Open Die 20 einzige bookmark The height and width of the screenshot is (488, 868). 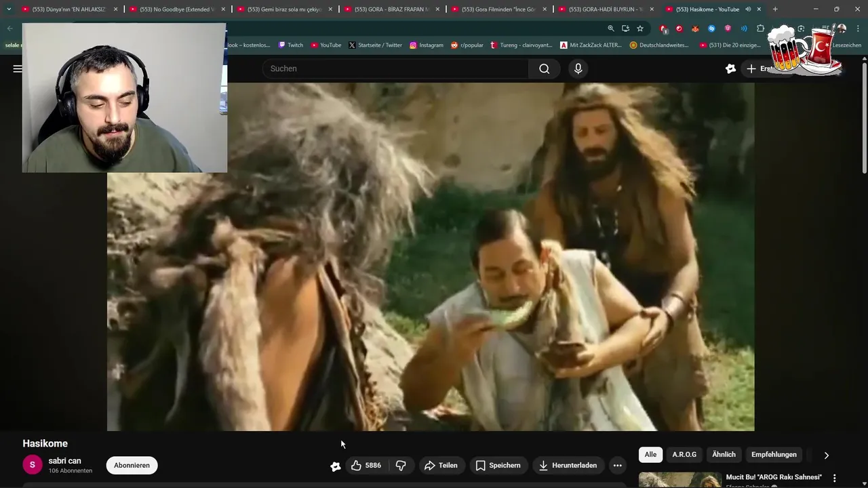[x=730, y=45]
